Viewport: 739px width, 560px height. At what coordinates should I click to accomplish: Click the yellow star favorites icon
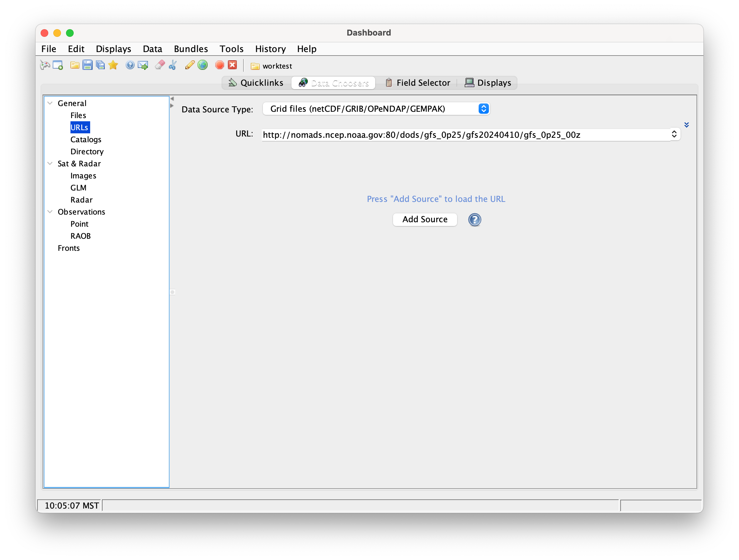(x=113, y=65)
